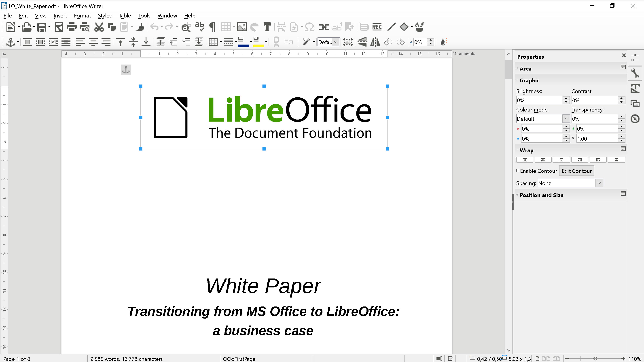This screenshot has height=362, width=644.
Task: Click the Insert Text Box icon
Action: tap(267, 27)
